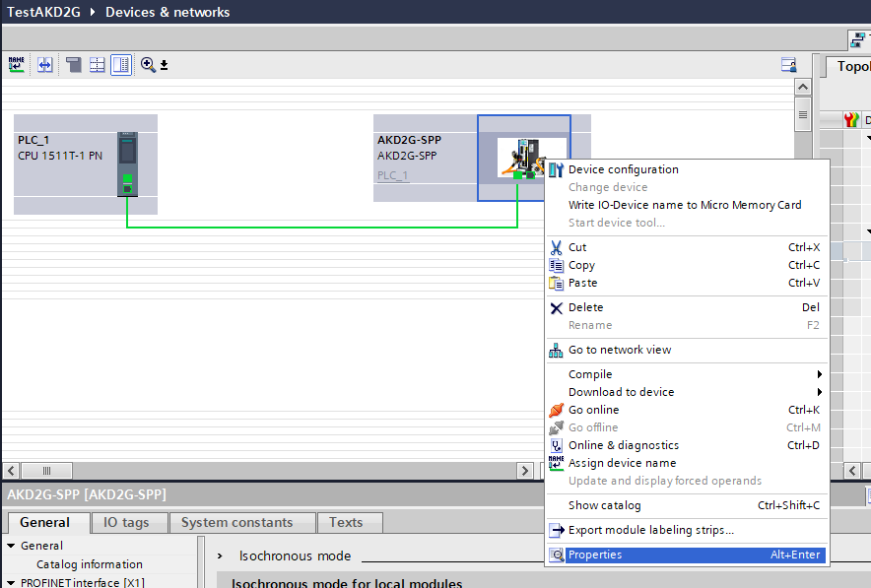Open the Download to device submenu

687,392
